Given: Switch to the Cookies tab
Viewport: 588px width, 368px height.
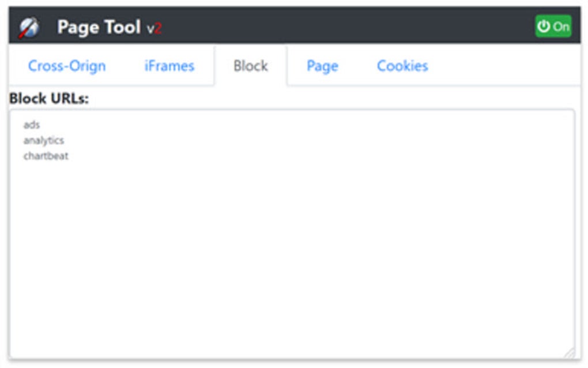Looking at the screenshot, I should coord(402,66).
